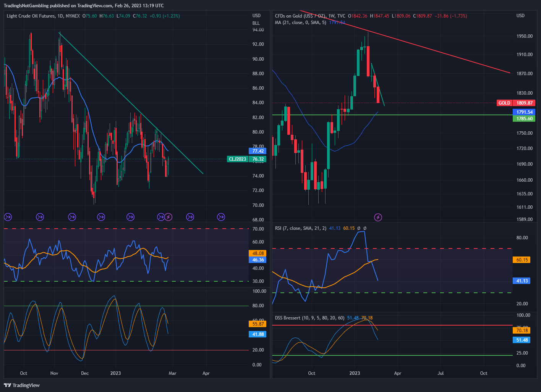This screenshot has width=541, height=392.
Task: Click the TradingView logo at bottom left
Action: click(22, 385)
